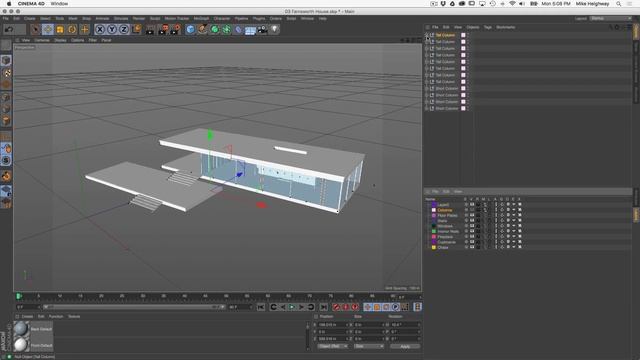Screen dimensions: 640x360
Task: Click Make Editable icon in left palette
Action: click(6, 45)
